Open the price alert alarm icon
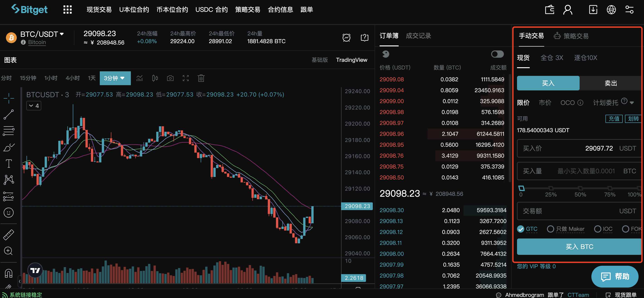Screen dimensions: 644x298 pyautogui.click(x=346, y=37)
